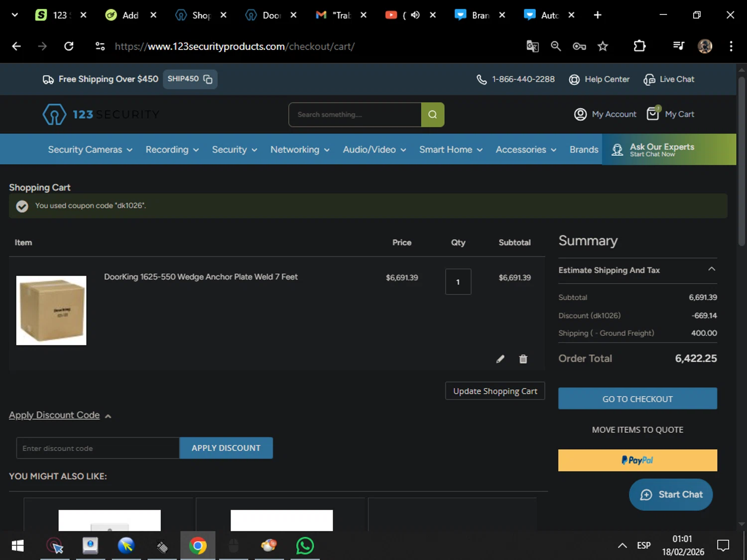Open the Help Center
Image resolution: width=747 pixels, height=560 pixels.
599,79
